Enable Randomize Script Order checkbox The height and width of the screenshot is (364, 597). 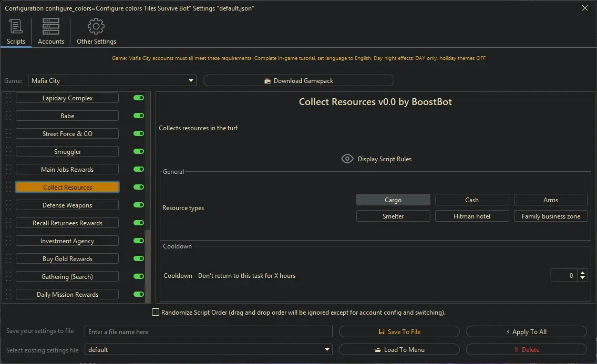[x=156, y=312]
